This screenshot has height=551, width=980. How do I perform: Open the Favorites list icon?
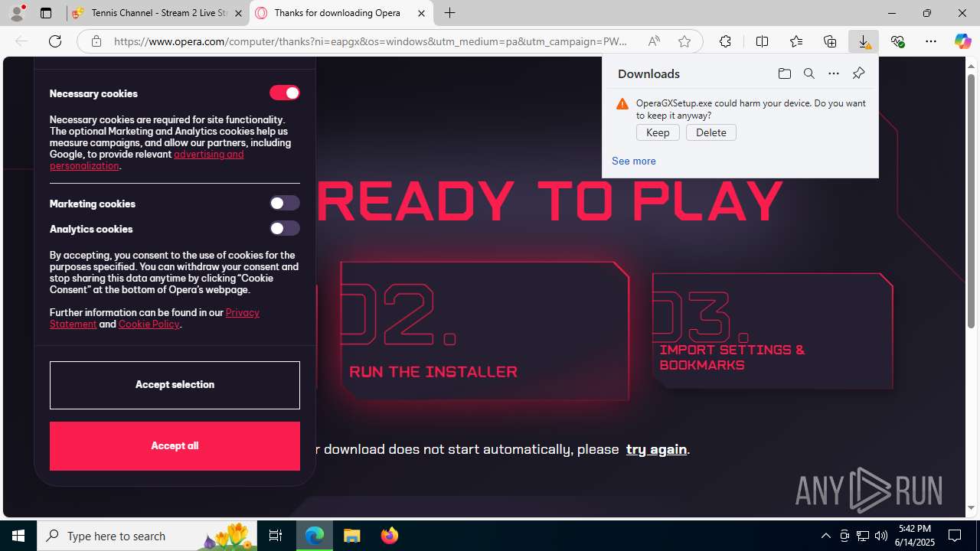[796, 41]
